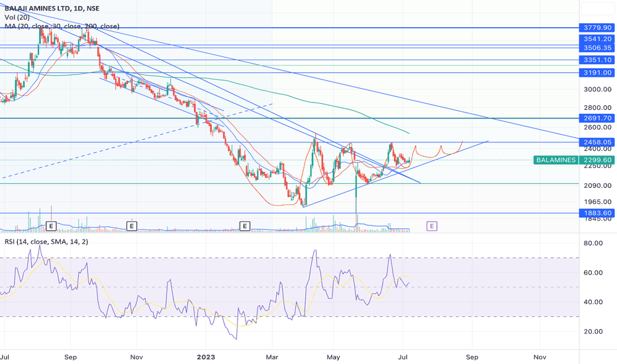Click the RSI 20.00 scale value
This screenshot has height=364, width=617.
coord(593,332)
